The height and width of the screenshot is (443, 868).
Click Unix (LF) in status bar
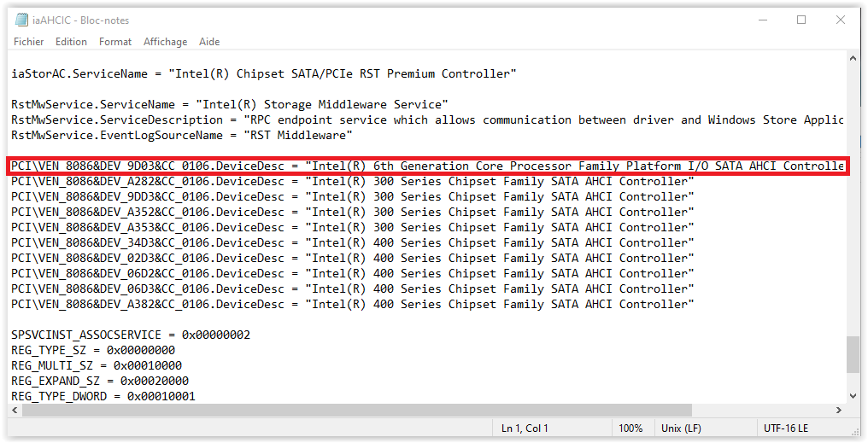[x=681, y=428]
